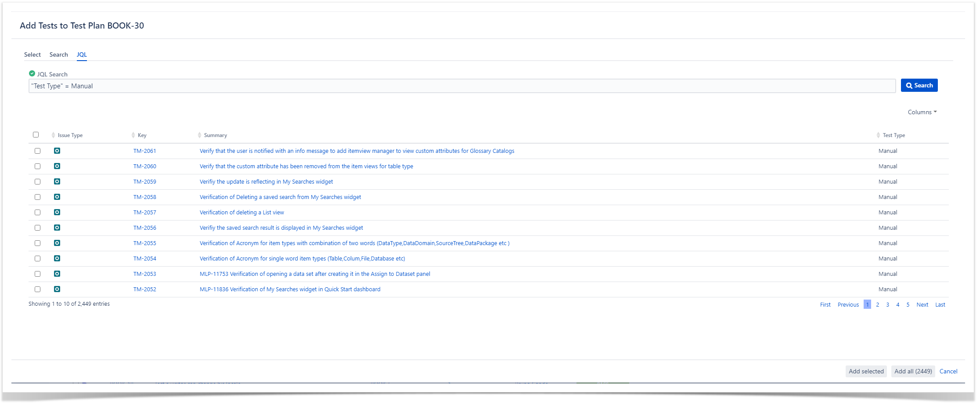Open the JQL tab
This screenshot has height=405, width=980.
(82, 54)
